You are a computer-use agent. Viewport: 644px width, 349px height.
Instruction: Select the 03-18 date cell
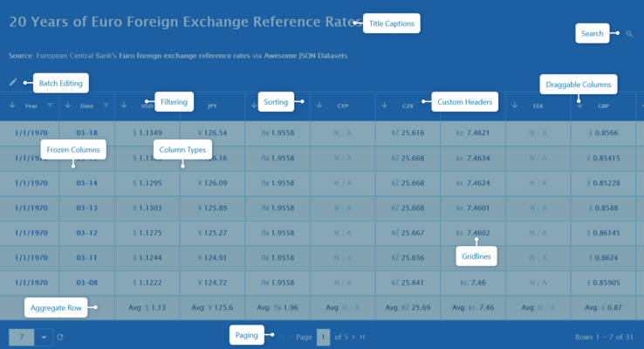(86, 133)
